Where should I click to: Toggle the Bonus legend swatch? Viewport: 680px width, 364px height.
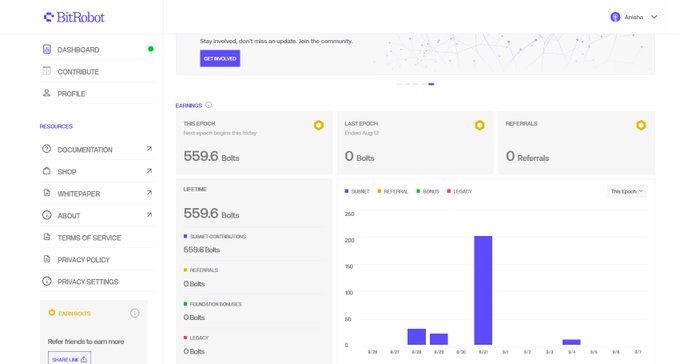[x=418, y=191]
